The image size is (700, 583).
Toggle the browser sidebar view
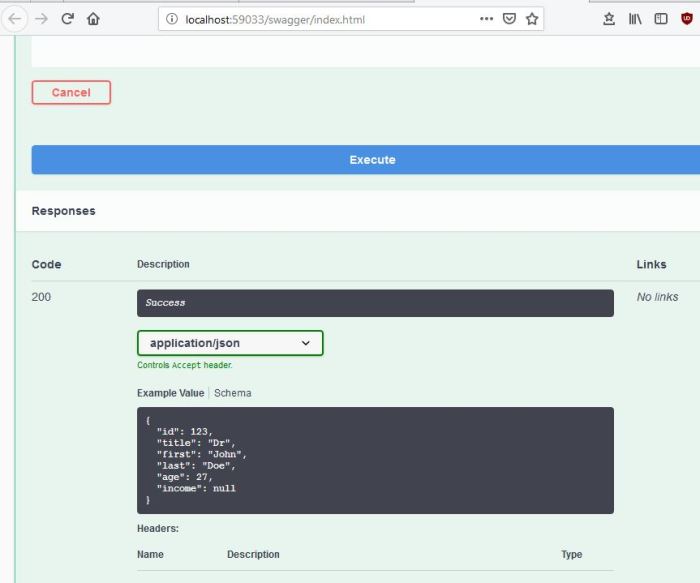click(x=661, y=19)
